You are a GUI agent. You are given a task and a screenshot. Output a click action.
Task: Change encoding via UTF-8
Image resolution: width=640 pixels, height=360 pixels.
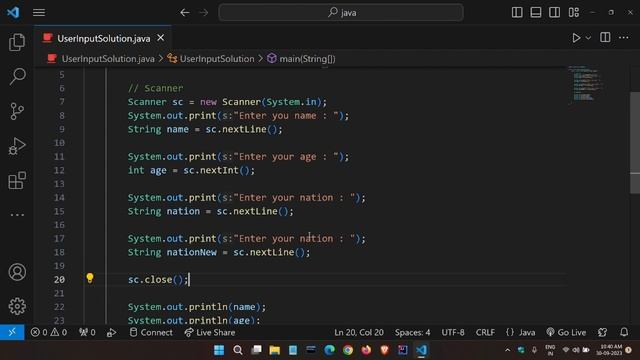(453, 332)
